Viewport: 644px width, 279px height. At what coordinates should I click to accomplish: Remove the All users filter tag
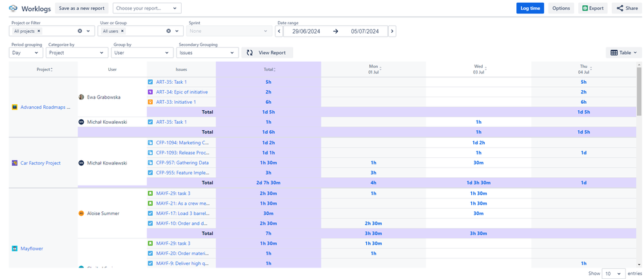tap(122, 31)
